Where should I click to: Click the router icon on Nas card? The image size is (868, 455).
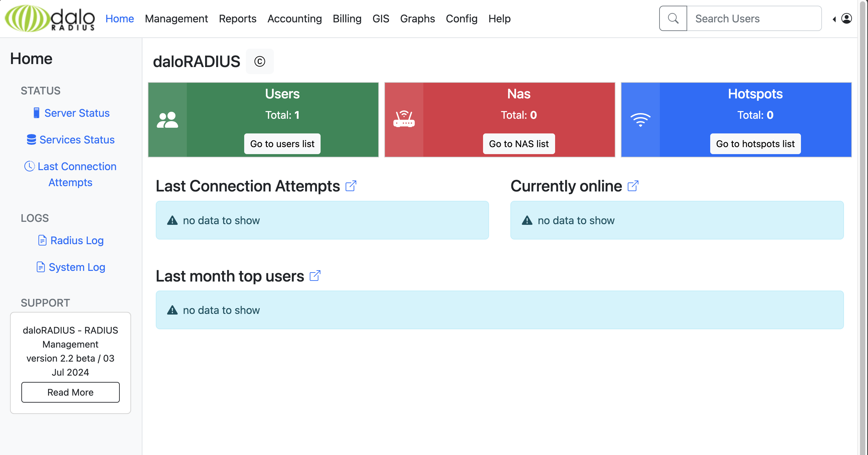(x=404, y=120)
